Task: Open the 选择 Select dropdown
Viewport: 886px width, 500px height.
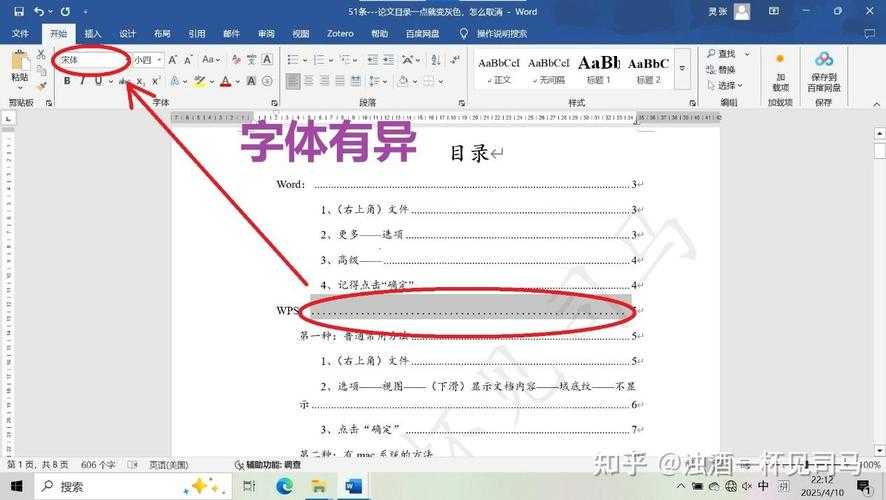Action: 725,85
